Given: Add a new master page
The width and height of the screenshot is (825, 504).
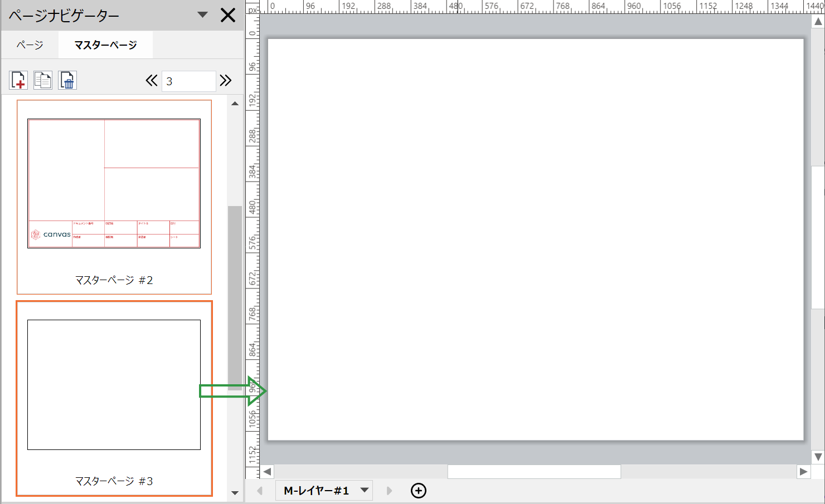Looking at the screenshot, I should tap(18, 80).
